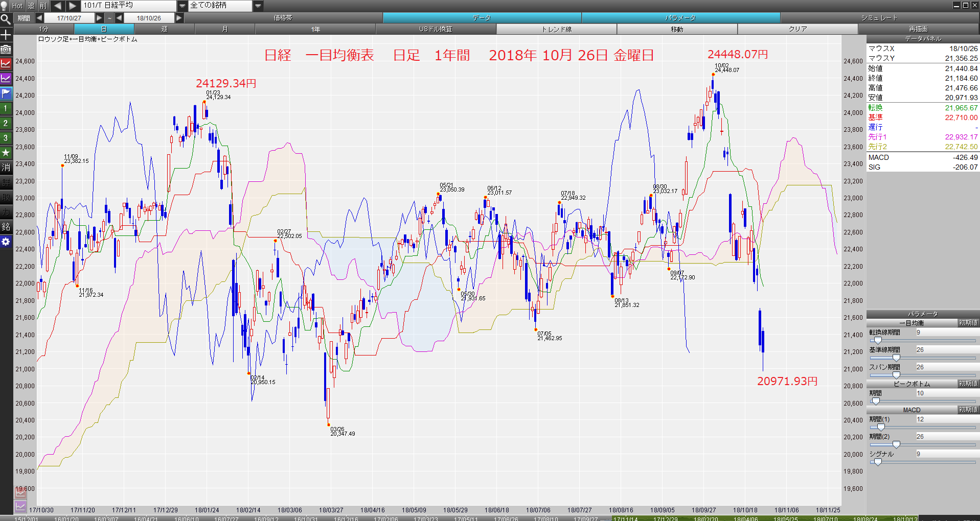
Task: Click the スパン期間 slider handle
Action: pos(896,375)
